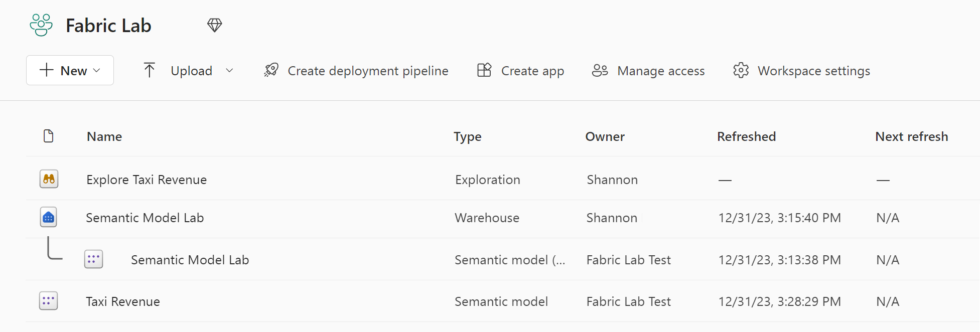
Task: Click the Semantic Model Lab warehouse icon
Action: [48, 217]
